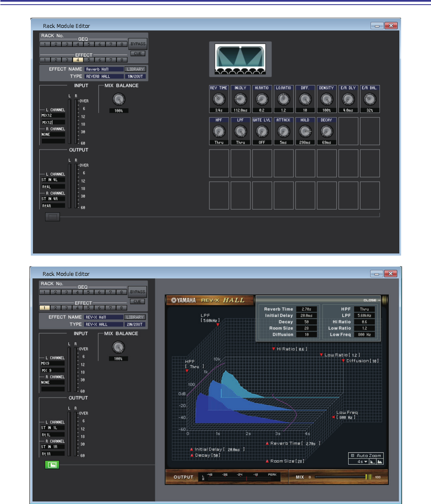The width and height of the screenshot is (431, 504).
Task: Open MIX9 input L channel selector
Action: (53, 364)
